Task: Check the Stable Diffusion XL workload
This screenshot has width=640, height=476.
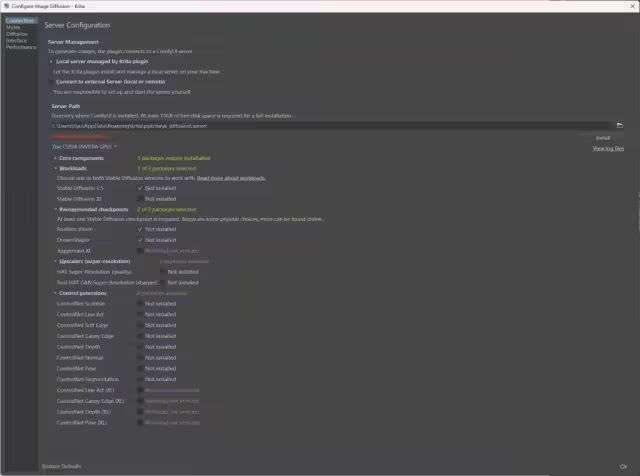Action: (x=140, y=199)
